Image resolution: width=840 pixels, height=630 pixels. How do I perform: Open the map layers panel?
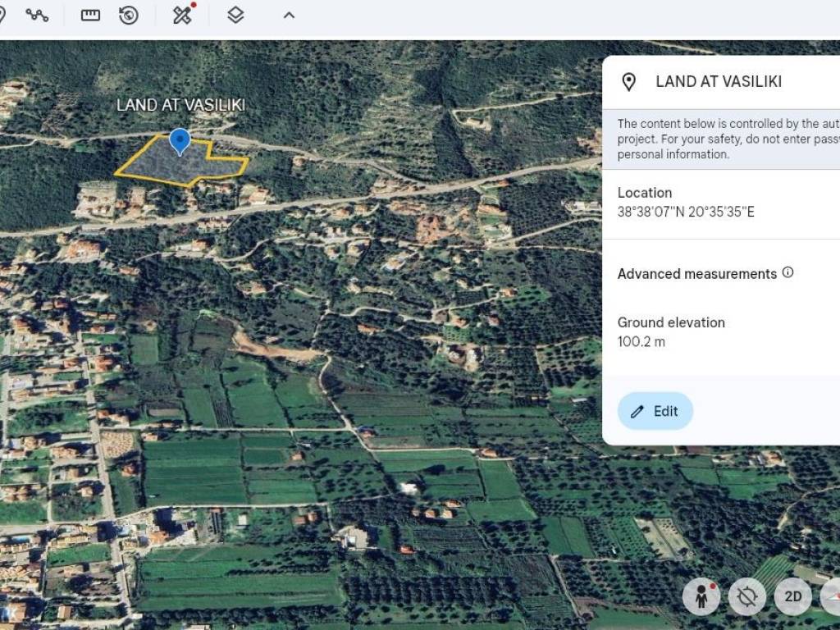point(235,15)
